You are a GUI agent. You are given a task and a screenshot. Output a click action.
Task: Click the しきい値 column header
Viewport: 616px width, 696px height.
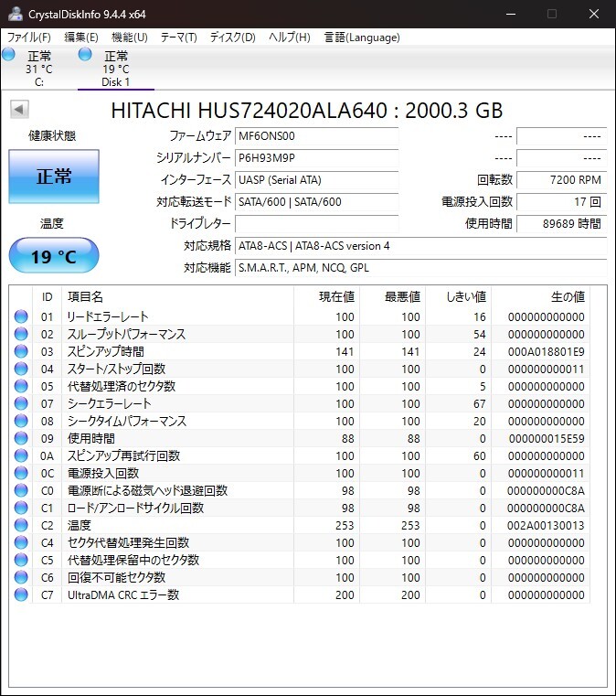click(458, 296)
